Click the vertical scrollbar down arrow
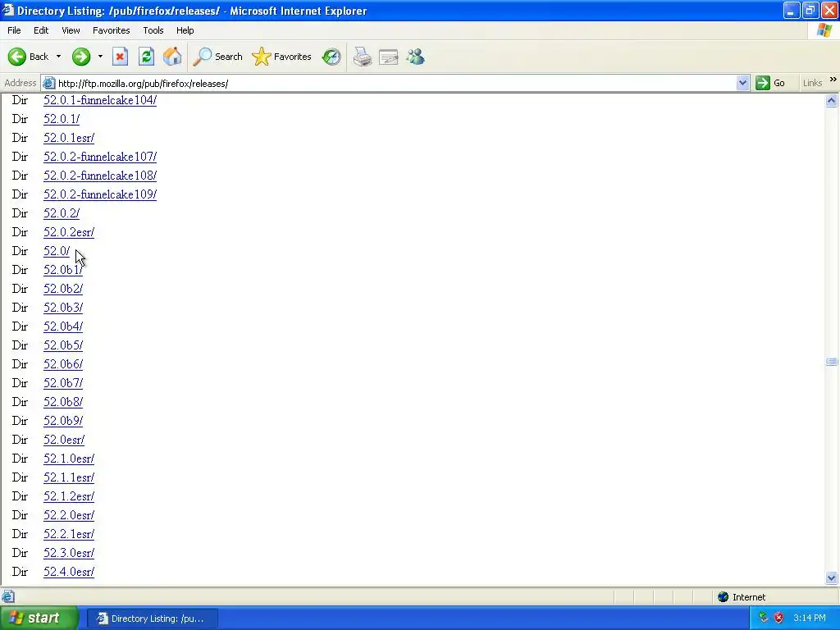Image resolution: width=840 pixels, height=630 pixels. pyautogui.click(x=832, y=577)
